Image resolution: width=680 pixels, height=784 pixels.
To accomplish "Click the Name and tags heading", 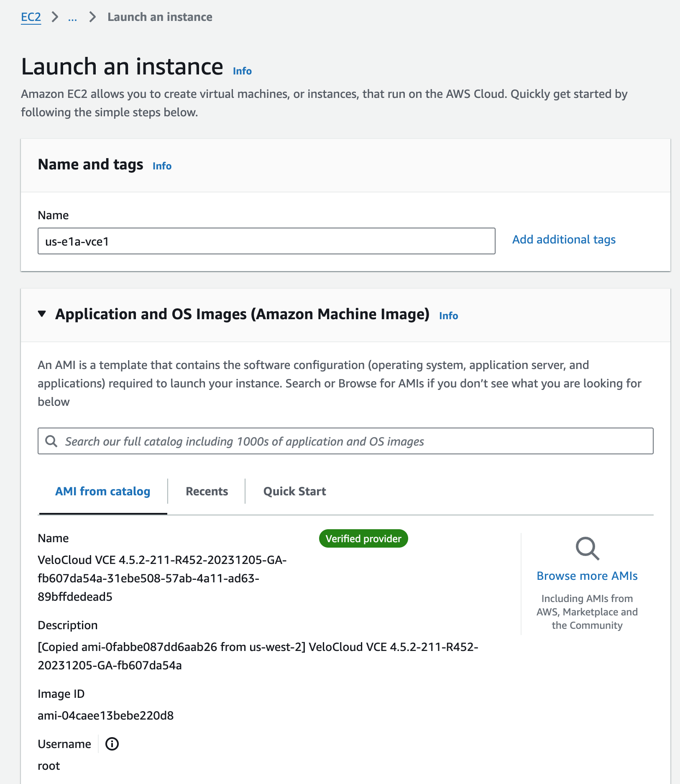I will (90, 164).
